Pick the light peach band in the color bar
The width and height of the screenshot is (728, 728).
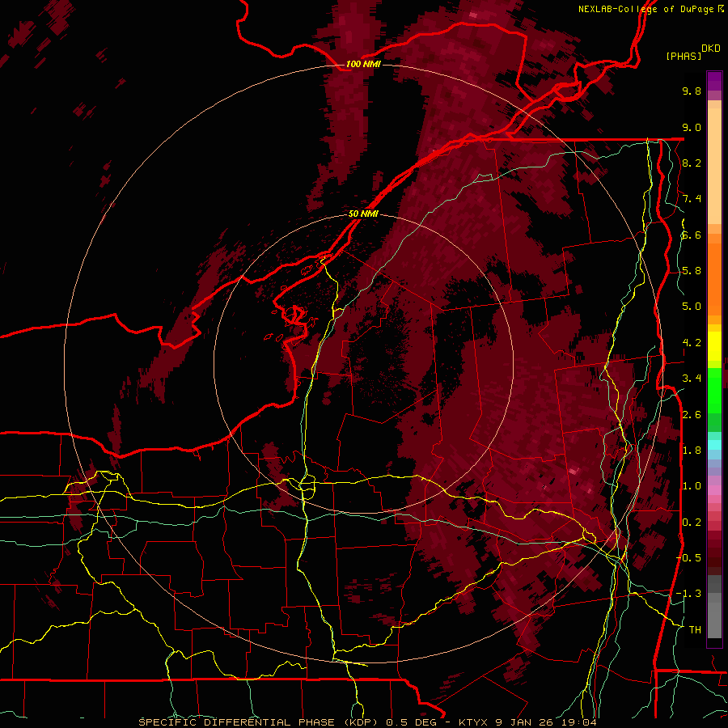[x=714, y=166]
